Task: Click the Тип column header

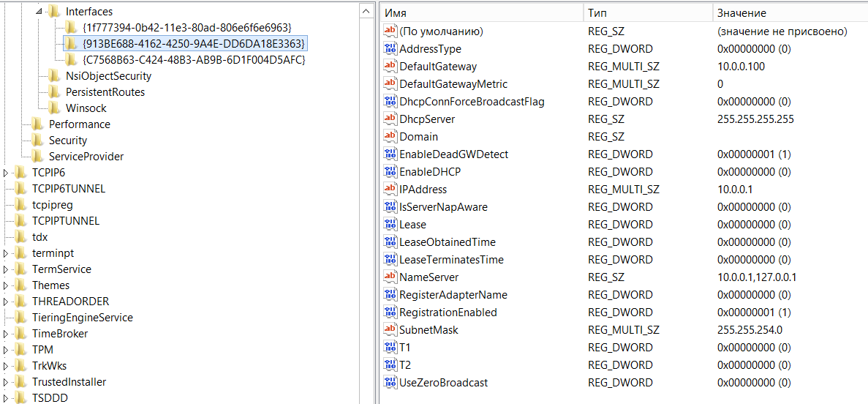Action: (647, 13)
